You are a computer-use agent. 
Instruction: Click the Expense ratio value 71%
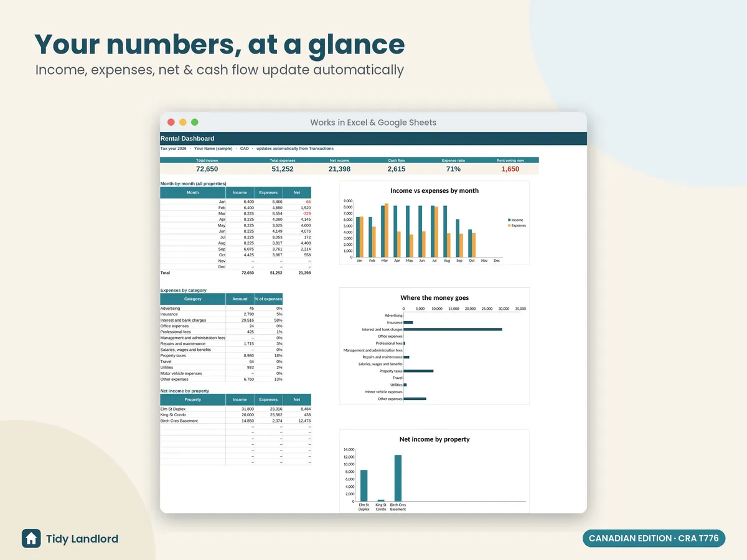(x=453, y=169)
